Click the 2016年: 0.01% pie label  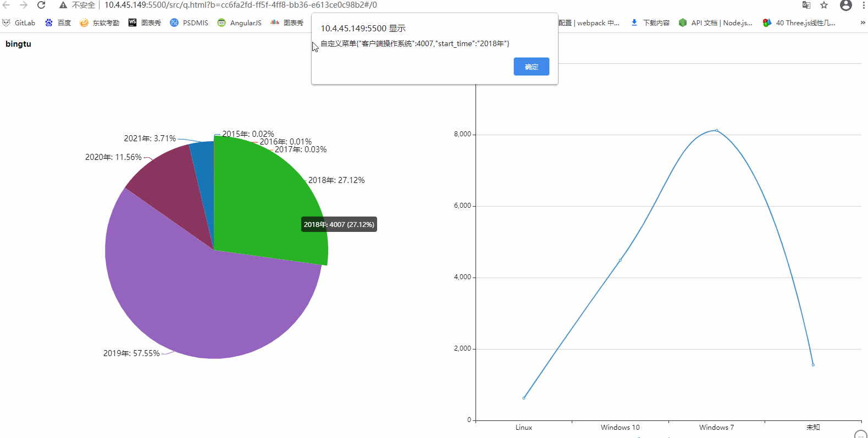[x=285, y=142]
